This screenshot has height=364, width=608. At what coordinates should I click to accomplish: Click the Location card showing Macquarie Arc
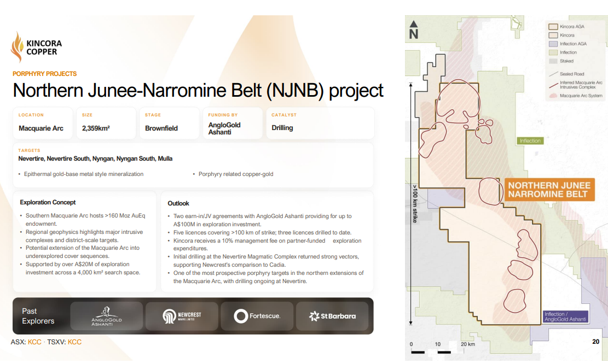tap(43, 123)
